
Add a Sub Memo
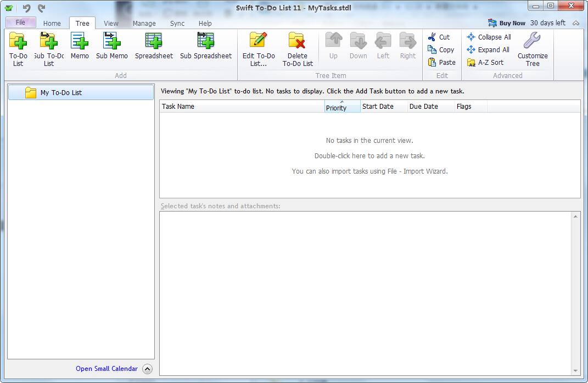(112, 46)
